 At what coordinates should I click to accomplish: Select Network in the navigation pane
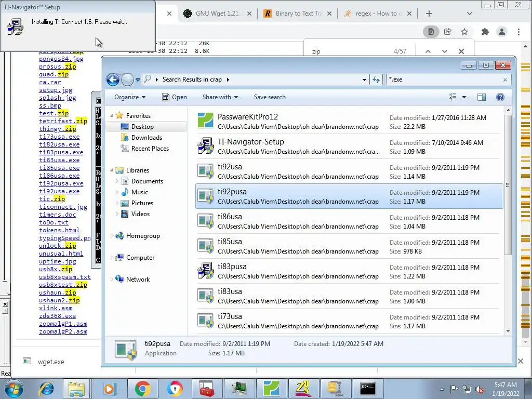138,279
